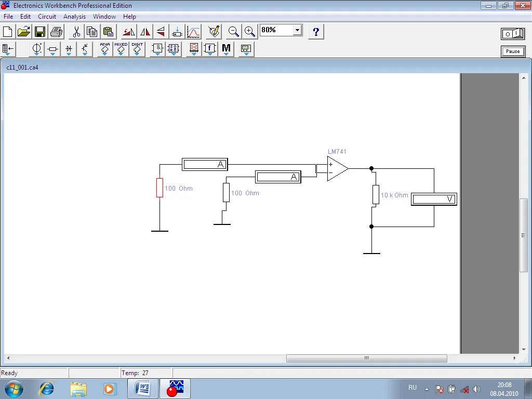Viewport: 532px width, 399px height.
Task: Open the Circuit menu
Action: [47, 16]
